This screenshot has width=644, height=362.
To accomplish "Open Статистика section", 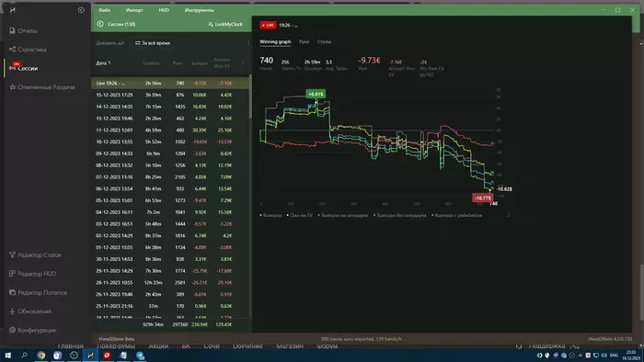I will click(28, 50).
